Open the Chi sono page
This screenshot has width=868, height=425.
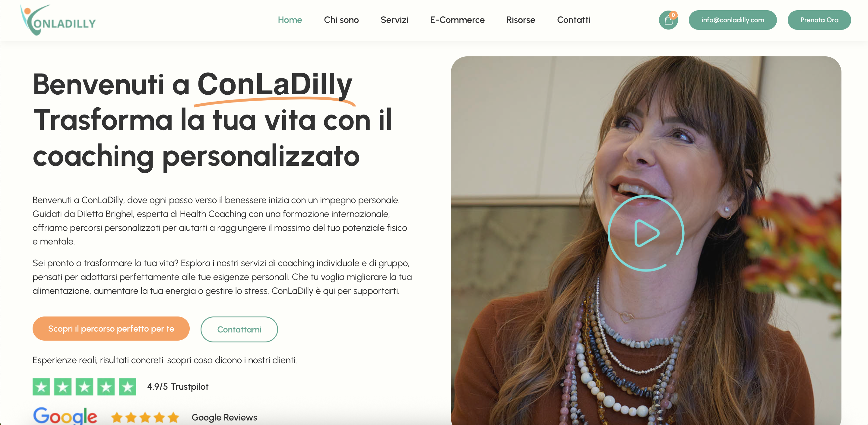pos(341,20)
